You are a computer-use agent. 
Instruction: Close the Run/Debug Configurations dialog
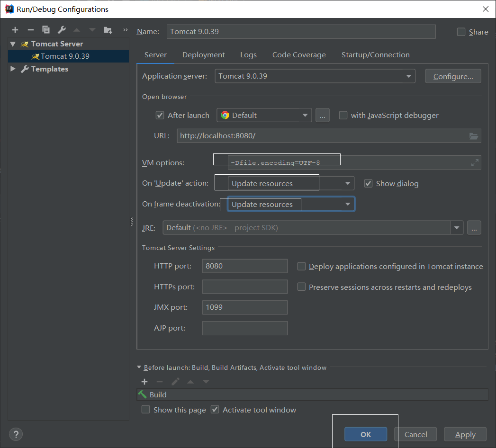486,9
